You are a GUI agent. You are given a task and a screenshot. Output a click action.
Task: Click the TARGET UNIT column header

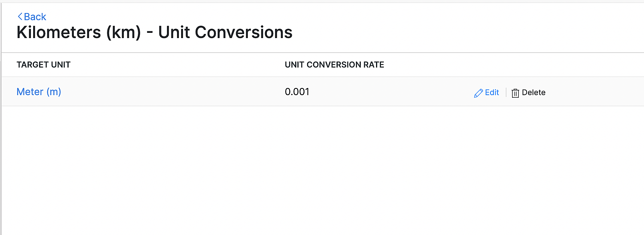(43, 65)
